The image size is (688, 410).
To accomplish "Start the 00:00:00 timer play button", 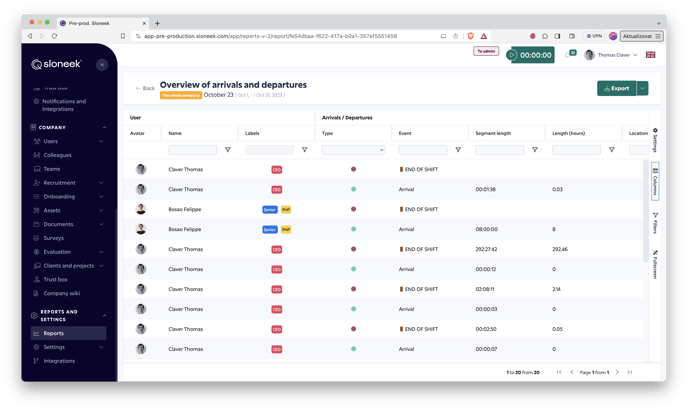I will [x=512, y=55].
